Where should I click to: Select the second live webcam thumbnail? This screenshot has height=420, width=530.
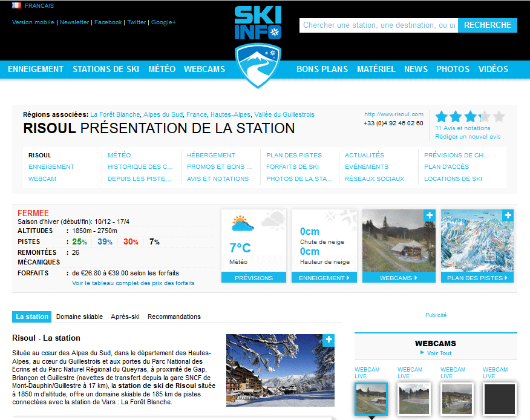[414, 399]
